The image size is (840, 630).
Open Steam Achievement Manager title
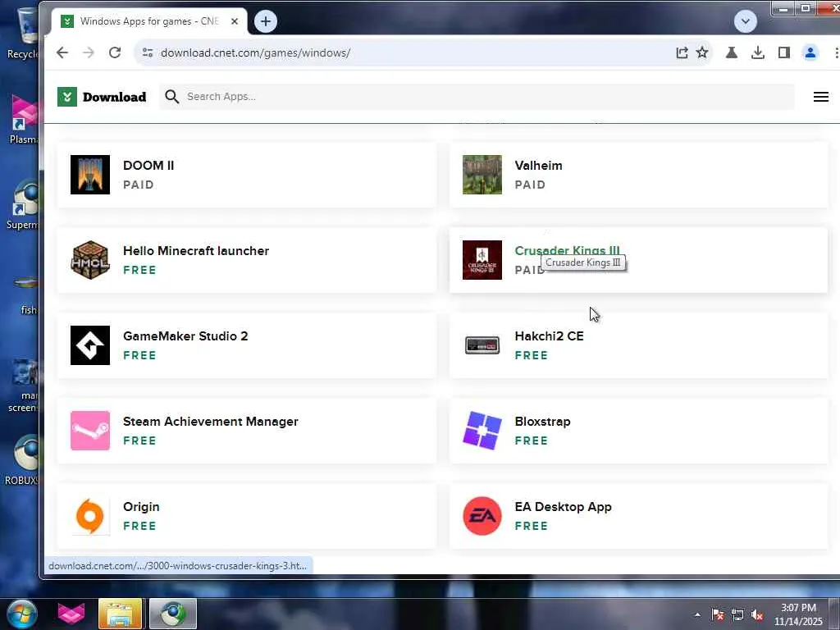pyautogui.click(x=211, y=422)
